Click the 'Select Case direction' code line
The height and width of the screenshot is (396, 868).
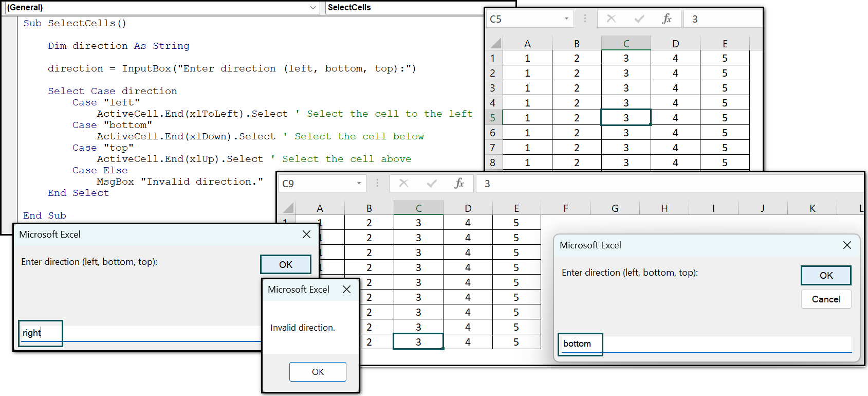(x=113, y=91)
